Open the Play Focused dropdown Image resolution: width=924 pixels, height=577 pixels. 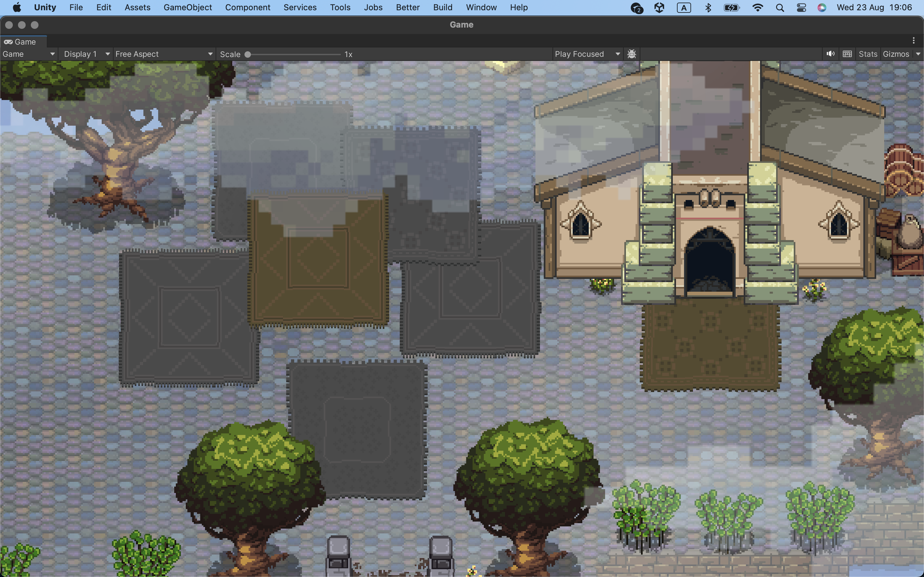(x=587, y=54)
